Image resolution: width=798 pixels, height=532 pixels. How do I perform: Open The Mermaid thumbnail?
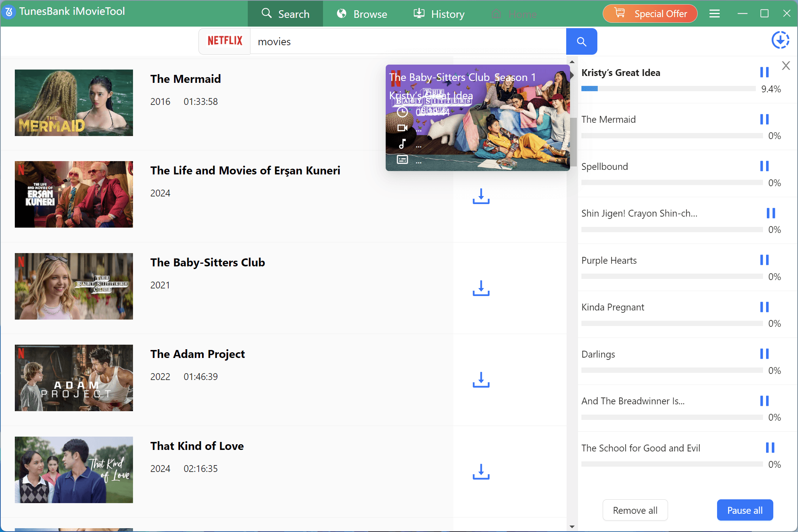pyautogui.click(x=74, y=103)
